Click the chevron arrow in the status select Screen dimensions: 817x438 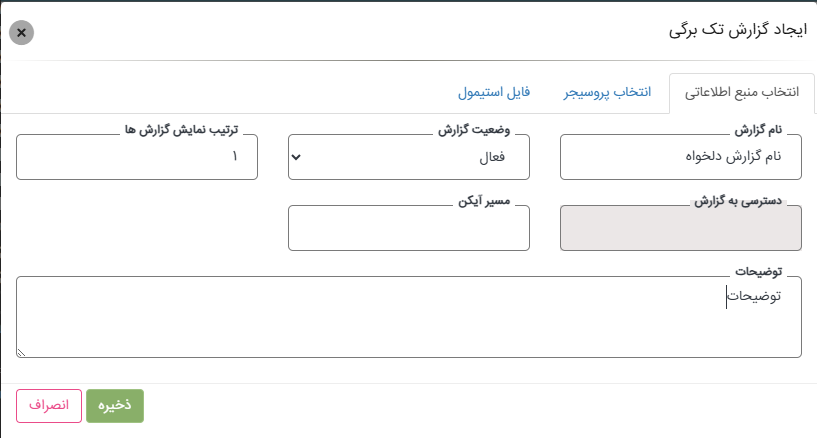click(296, 157)
